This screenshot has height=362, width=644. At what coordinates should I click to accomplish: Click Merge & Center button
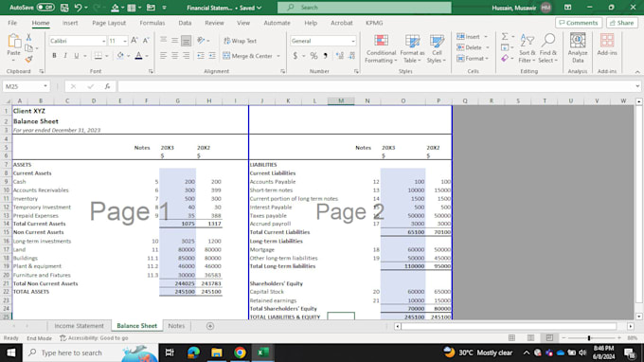tap(248, 56)
